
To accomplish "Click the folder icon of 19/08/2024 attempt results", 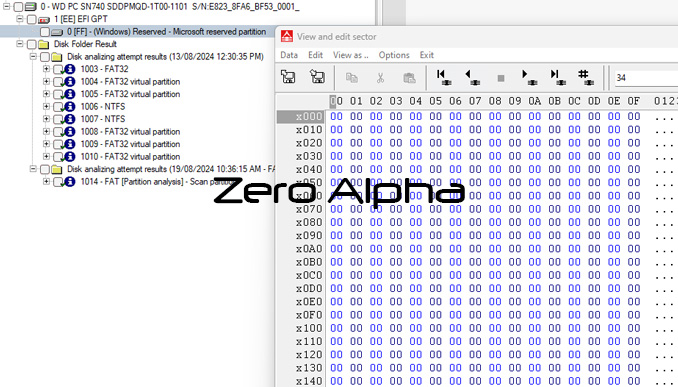I will click(x=57, y=169).
